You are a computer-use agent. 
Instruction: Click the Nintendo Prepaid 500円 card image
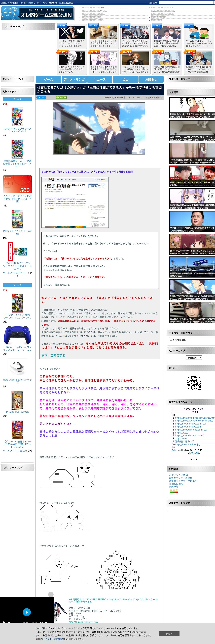(17, 184)
